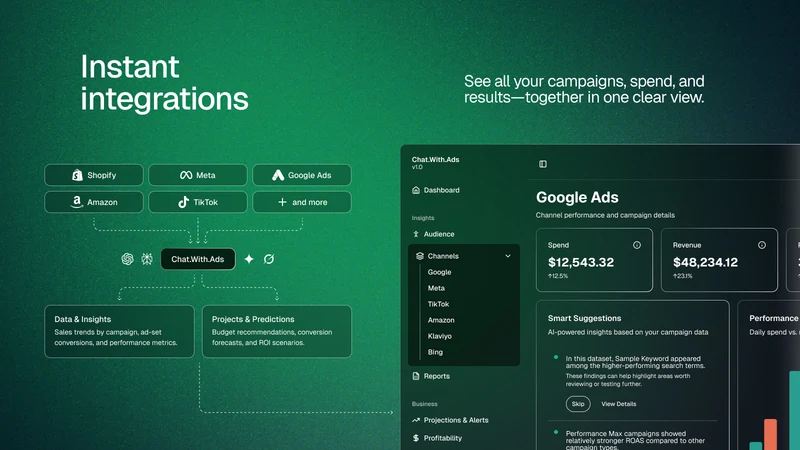Click View Details link
800x450 pixels.
point(618,404)
